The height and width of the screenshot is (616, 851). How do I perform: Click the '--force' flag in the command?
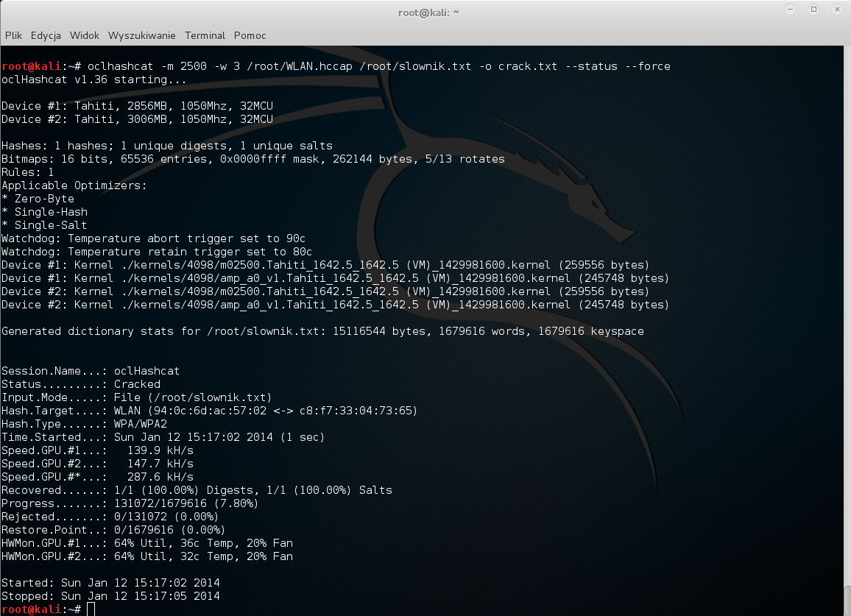tap(648, 66)
